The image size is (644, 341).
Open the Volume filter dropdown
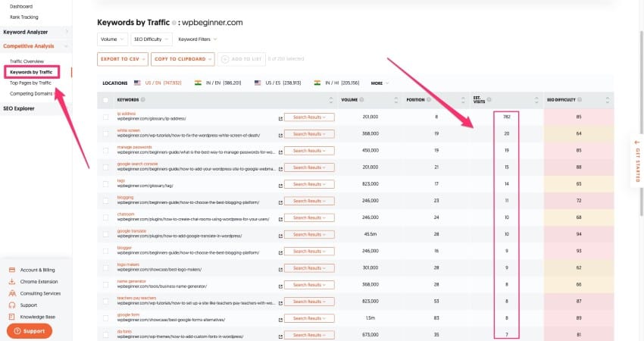(x=112, y=39)
